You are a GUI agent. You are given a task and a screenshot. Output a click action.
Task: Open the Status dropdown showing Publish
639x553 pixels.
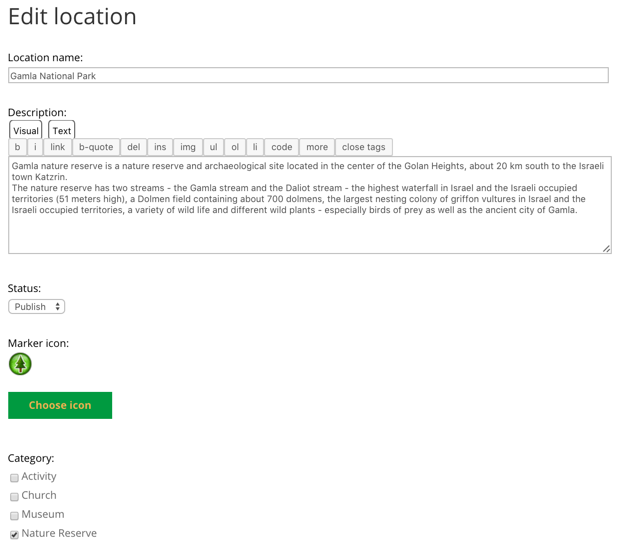pos(37,307)
